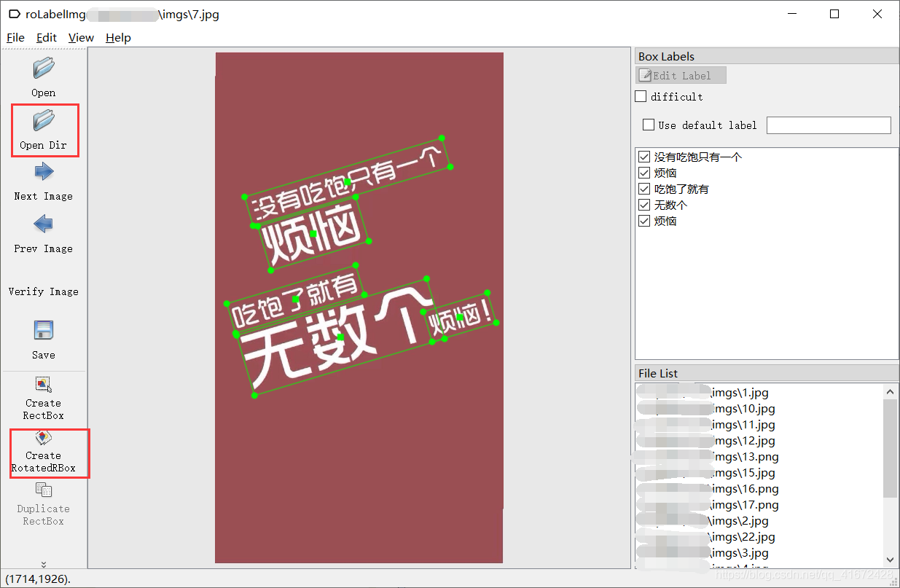900x588 pixels.
Task: Open the File menu
Action: [15, 37]
